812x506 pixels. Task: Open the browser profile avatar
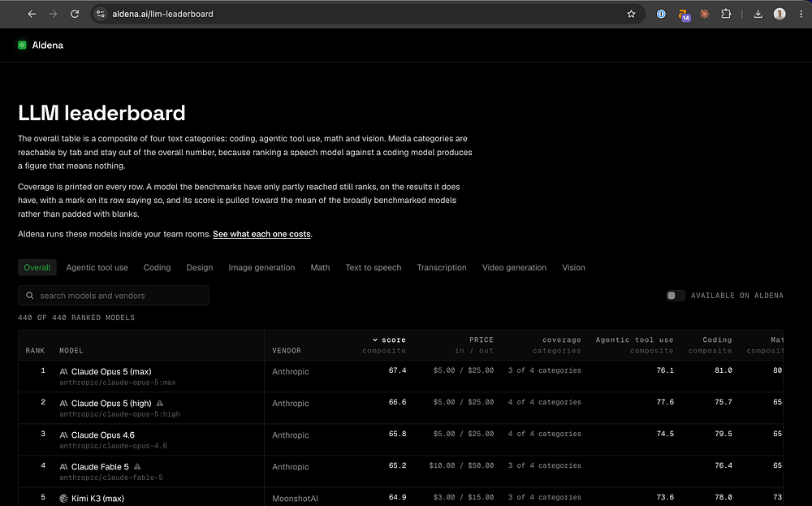(780, 14)
